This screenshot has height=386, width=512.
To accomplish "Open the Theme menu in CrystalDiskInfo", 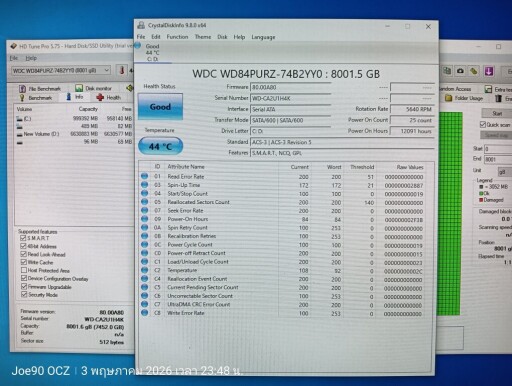I will coord(203,37).
